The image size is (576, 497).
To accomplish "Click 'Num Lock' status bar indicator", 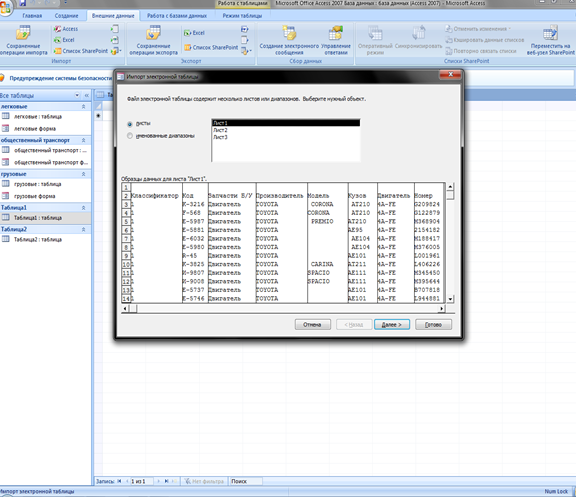I will click(556, 491).
